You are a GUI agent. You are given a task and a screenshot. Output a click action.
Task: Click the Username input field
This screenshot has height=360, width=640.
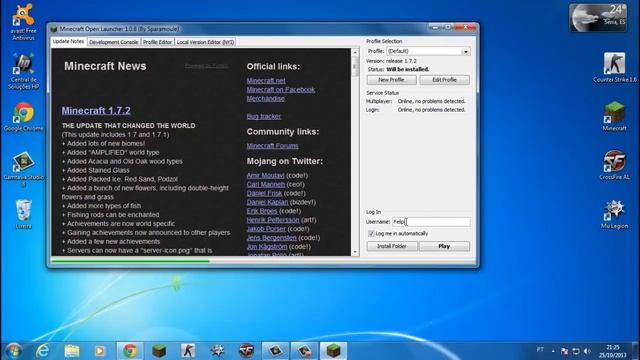coord(431,222)
